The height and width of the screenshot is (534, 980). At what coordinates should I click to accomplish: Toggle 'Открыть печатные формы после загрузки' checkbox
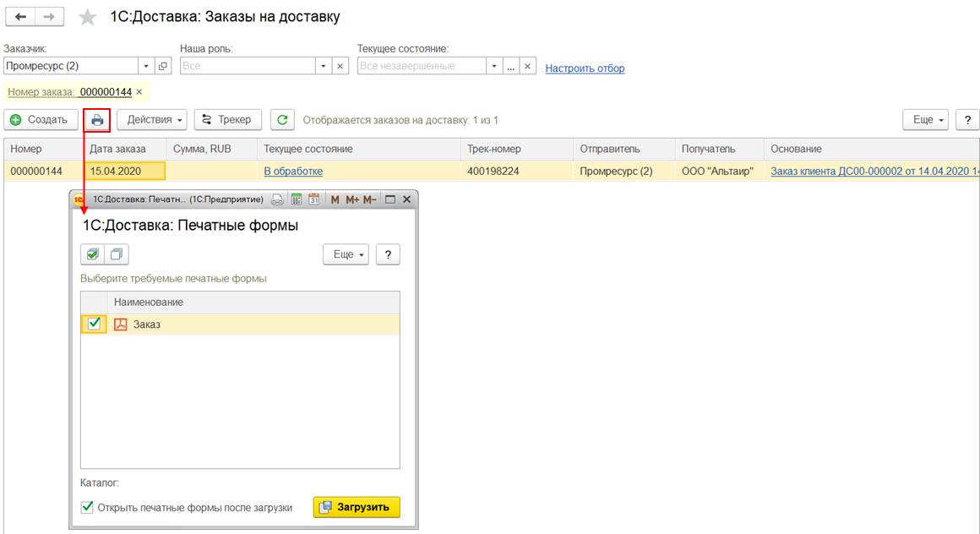86,508
